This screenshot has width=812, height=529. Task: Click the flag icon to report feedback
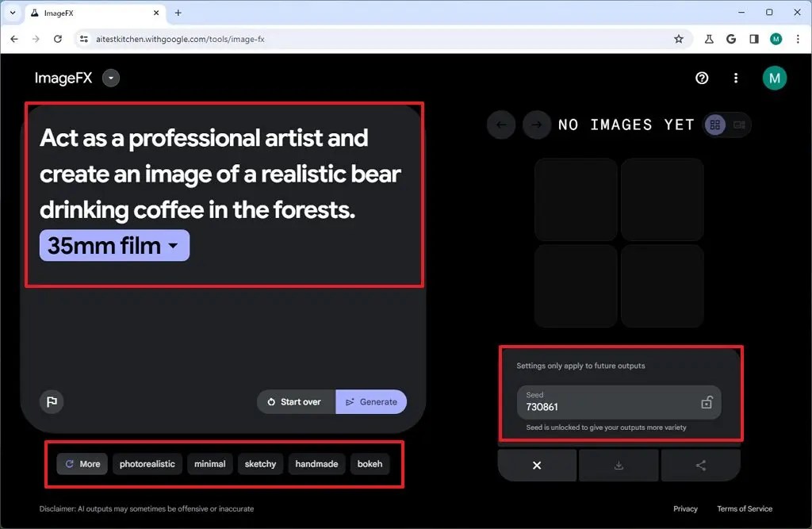click(52, 401)
